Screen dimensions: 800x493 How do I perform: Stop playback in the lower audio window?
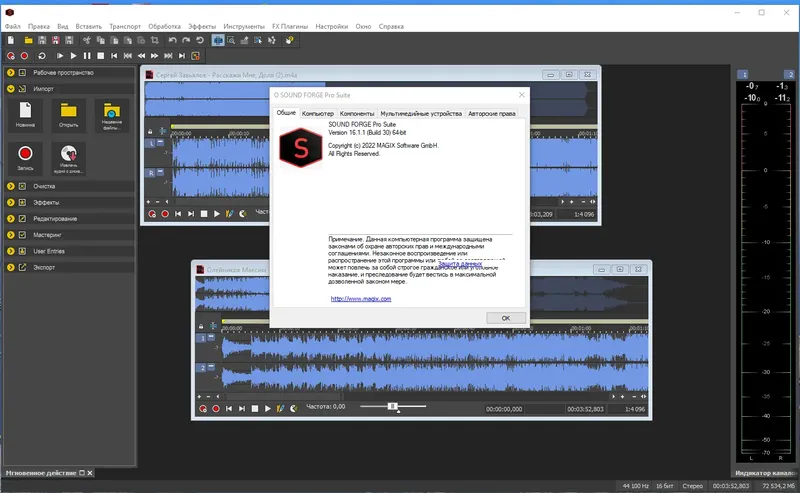tap(255, 409)
